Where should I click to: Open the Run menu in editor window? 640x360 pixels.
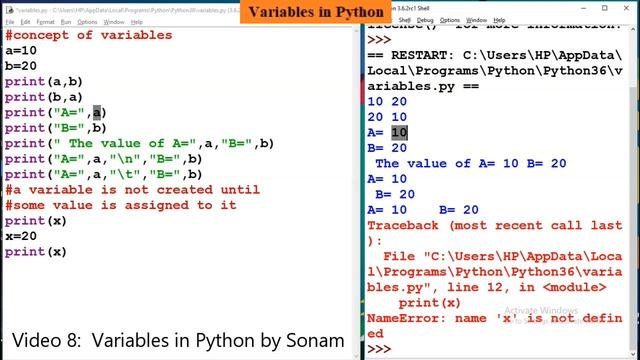pos(66,22)
